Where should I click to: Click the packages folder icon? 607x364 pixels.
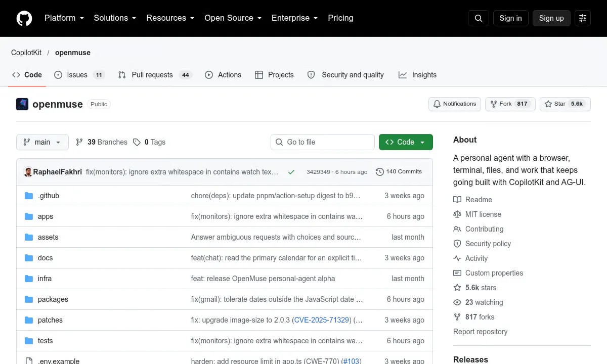[x=29, y=299]
